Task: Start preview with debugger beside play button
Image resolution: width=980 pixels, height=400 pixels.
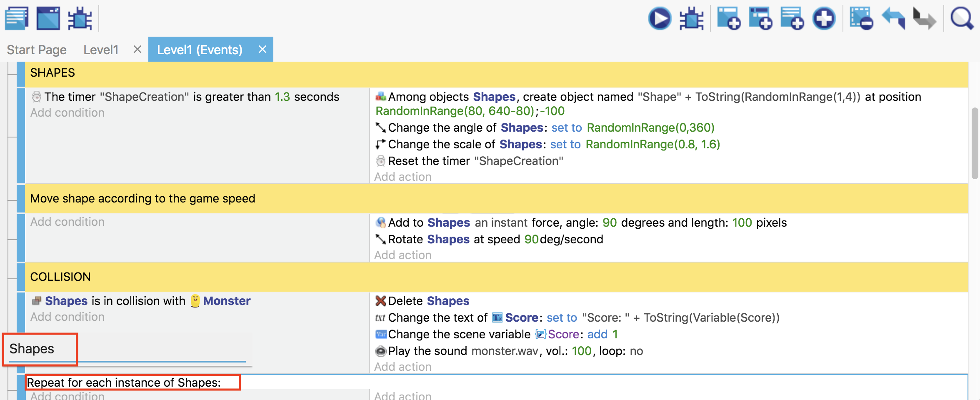Action: (x=691, y=19)
